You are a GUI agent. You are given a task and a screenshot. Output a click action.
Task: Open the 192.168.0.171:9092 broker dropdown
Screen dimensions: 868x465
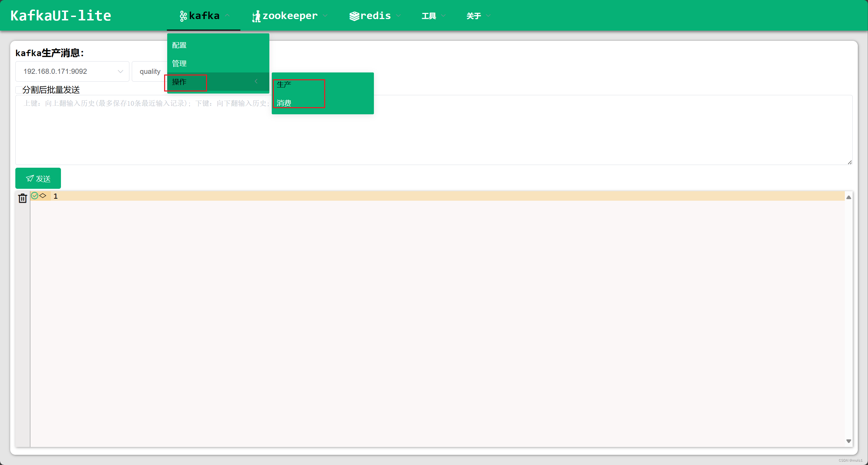pos(72,71)
